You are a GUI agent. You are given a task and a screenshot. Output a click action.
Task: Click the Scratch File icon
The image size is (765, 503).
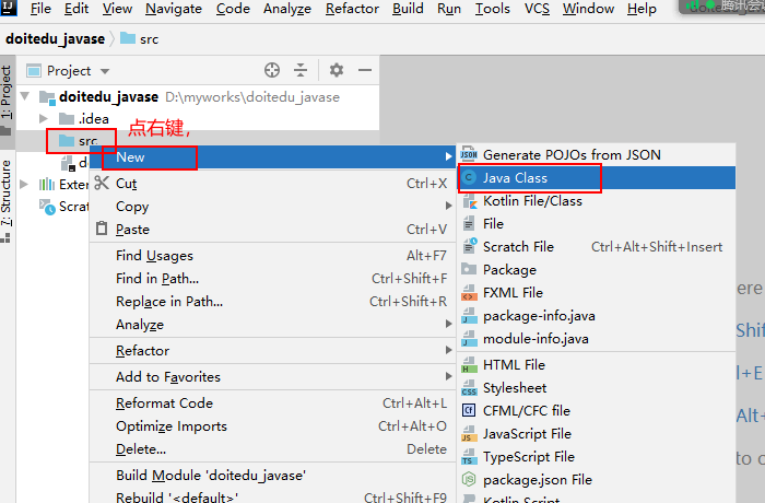(x=469, y=246)
